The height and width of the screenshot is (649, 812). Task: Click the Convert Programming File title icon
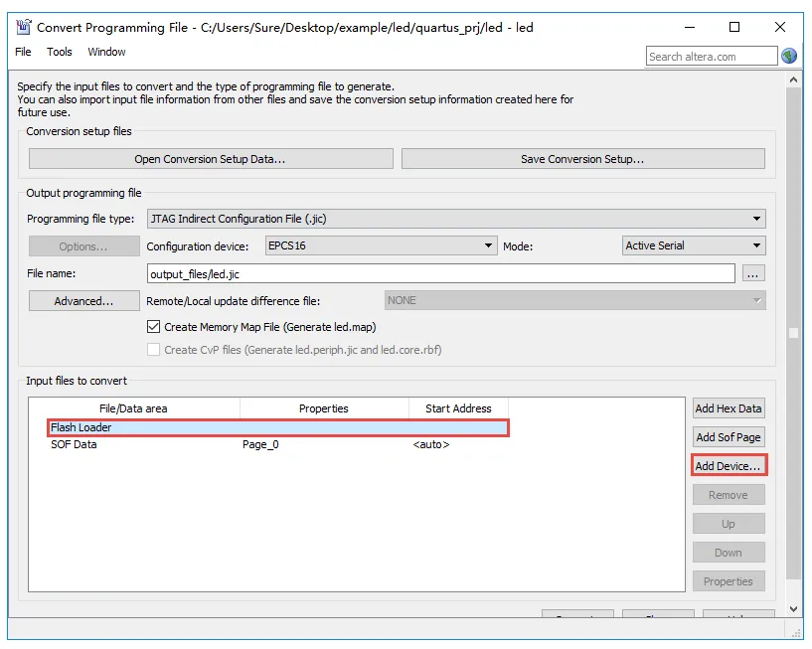pos(23,27)
